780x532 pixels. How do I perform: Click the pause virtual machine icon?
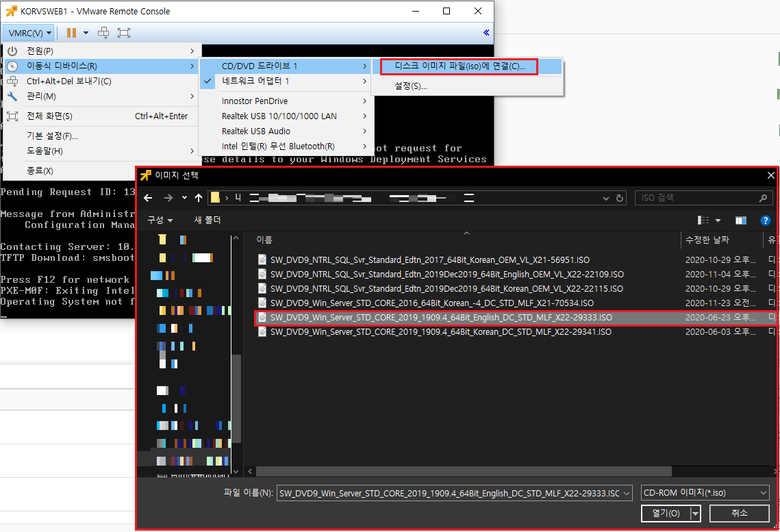pos(72,33)
